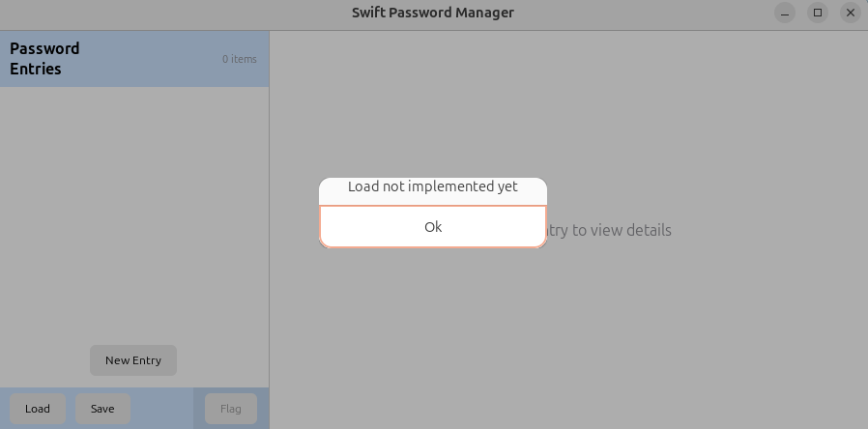Click the blue footer strip right of Flag
The image size is (868, 429).
coord(263,409)
